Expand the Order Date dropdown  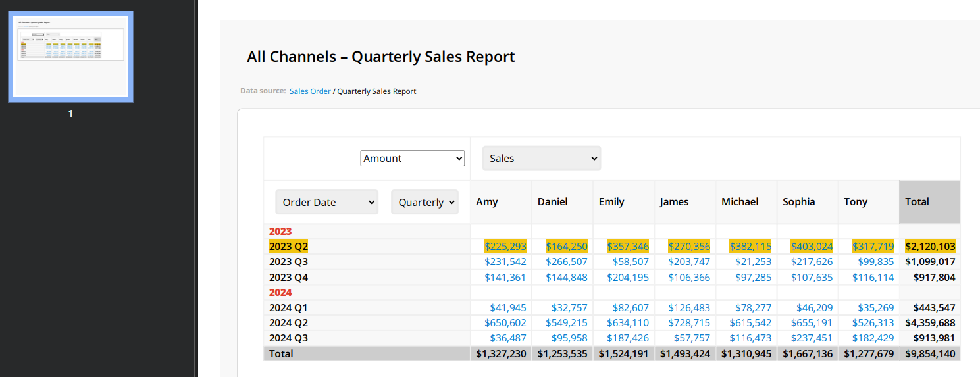tap(326, 203)
